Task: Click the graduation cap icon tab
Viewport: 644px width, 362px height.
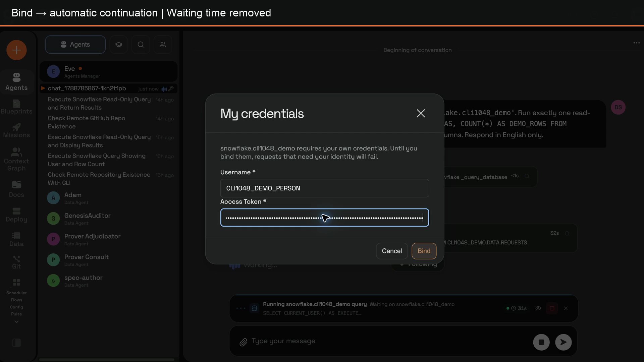Action: (119, 45)
